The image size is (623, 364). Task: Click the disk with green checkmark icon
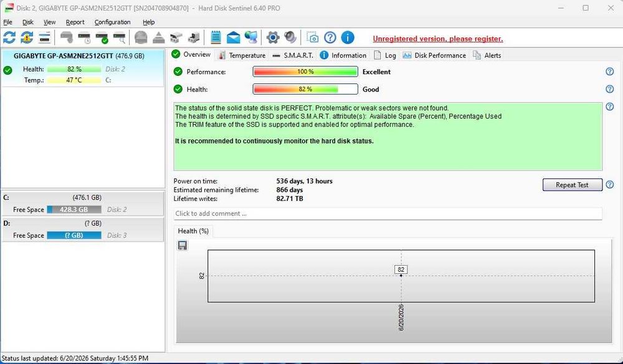[x=102, y=38]
